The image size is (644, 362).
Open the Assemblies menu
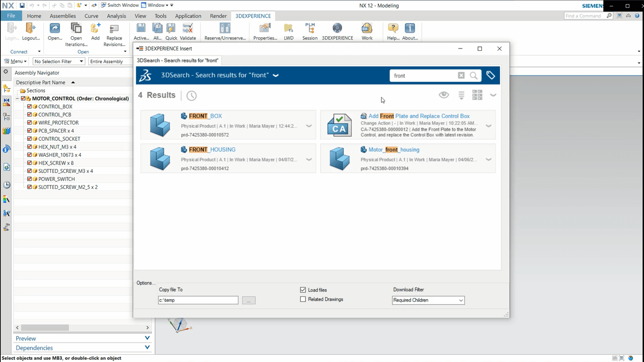[x=63, y=16]
